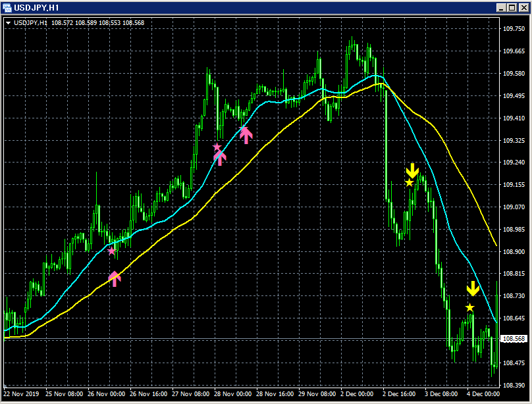Screen dimensions: 532x404
Task: Close the USDJPY,H1 chart window
Action: point(524,7)
